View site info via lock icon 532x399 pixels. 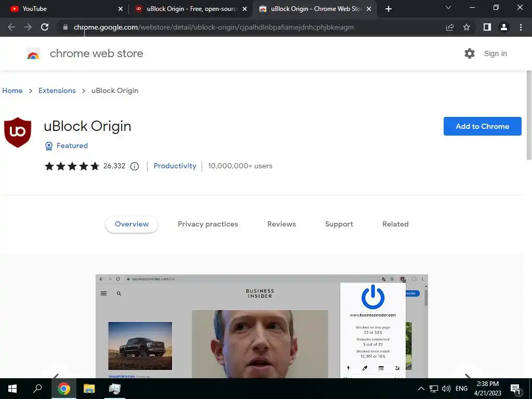(x=65, y=27)
